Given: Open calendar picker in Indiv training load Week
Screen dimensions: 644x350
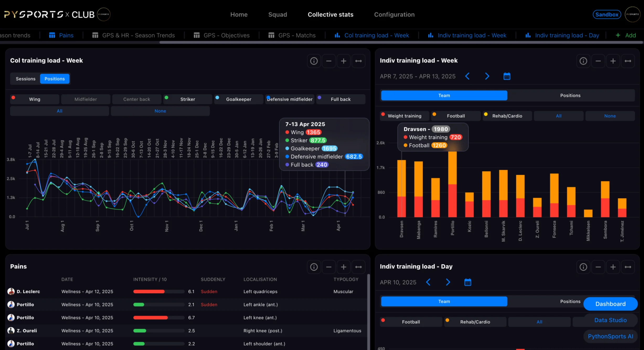Looking at the screenshot, I should [507, 76].
